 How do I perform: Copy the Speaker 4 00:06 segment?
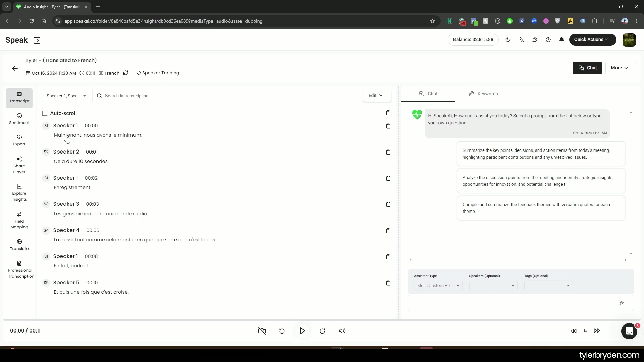click(388, 231)
